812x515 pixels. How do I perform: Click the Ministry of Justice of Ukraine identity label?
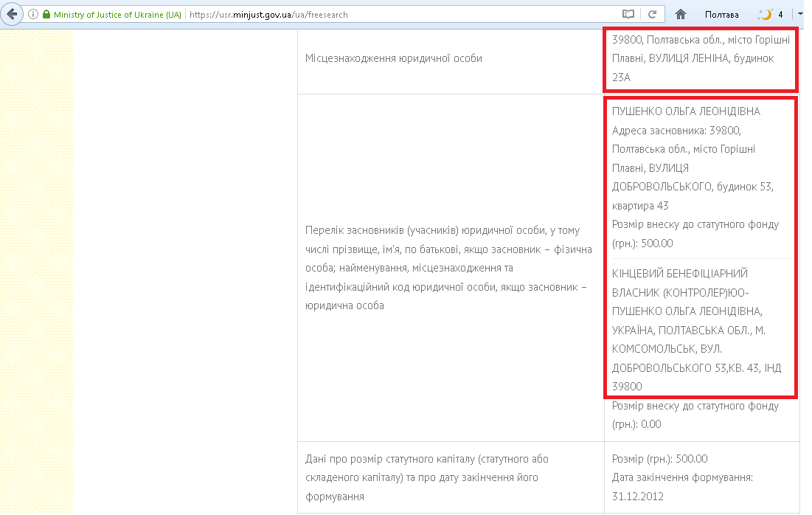coord(117,14)
